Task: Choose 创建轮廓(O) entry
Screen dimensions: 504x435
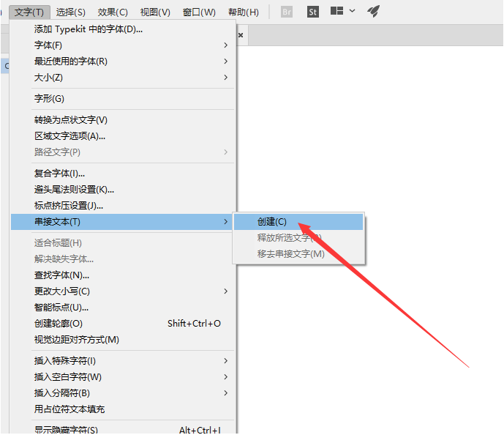Action: pyautogui.click(x=123, y=324)
